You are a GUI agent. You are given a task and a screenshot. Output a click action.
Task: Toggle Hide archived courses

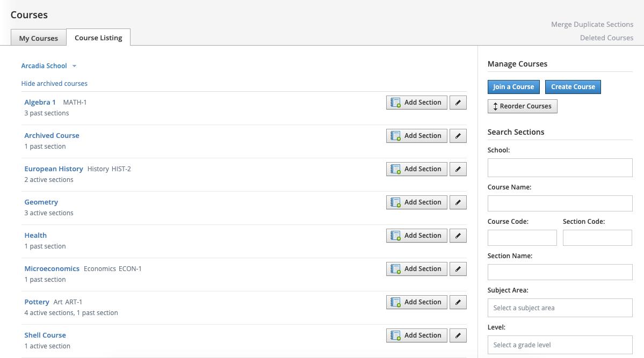54,84
